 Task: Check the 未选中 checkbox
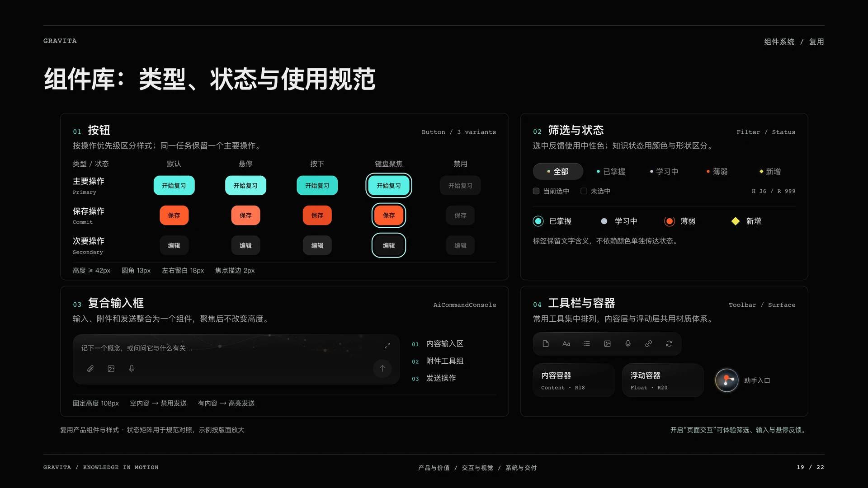(x=584, y=191)
